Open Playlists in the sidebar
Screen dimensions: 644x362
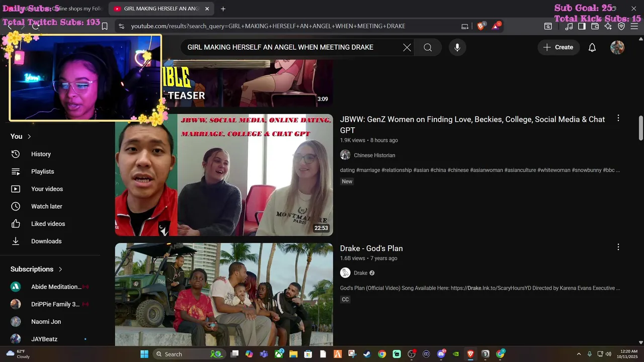[x=42, y=171]
